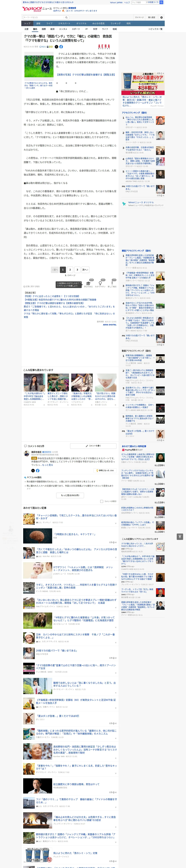Select the 地域 category tab
Viewport: 186px width, 868px height.
(114, 29)
